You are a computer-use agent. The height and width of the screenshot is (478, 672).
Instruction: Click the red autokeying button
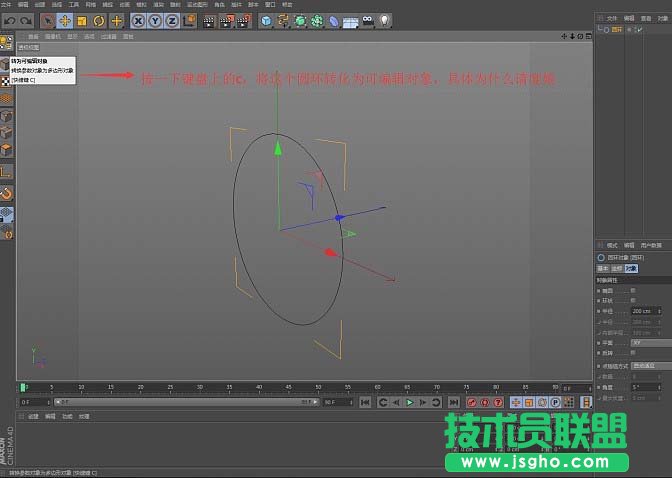(x=485, y=402)
